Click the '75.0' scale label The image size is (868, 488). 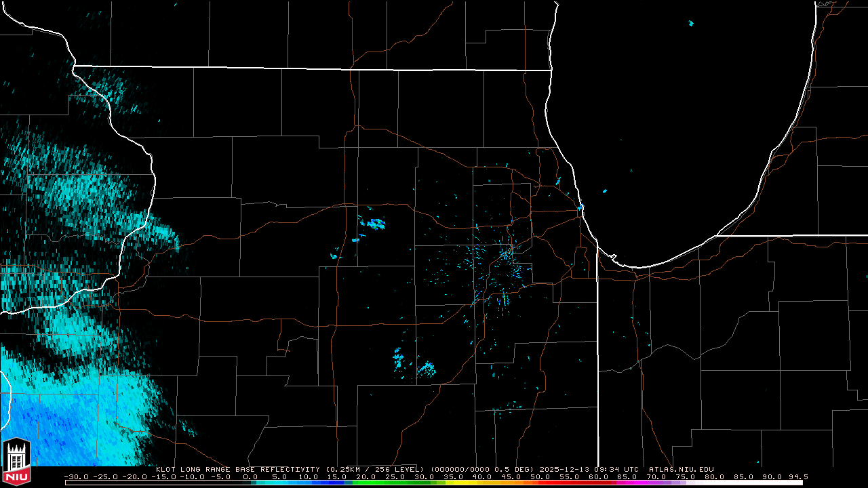(x=685, y=476)
